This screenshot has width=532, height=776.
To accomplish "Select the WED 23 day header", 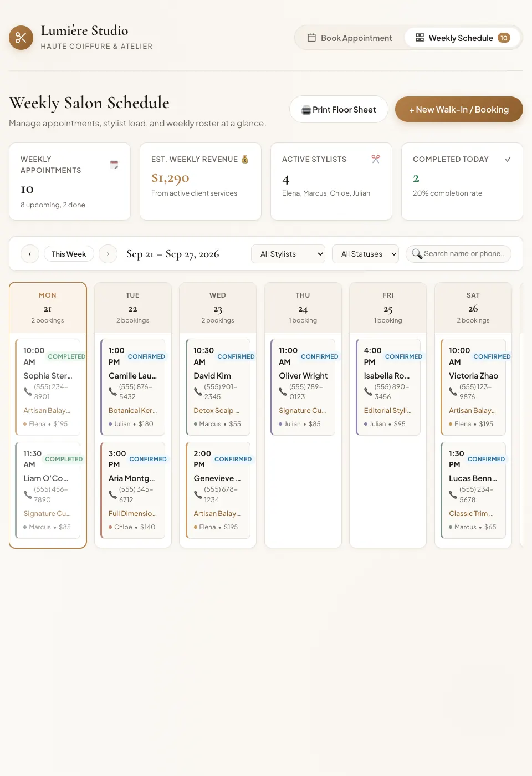I will 218,308.
